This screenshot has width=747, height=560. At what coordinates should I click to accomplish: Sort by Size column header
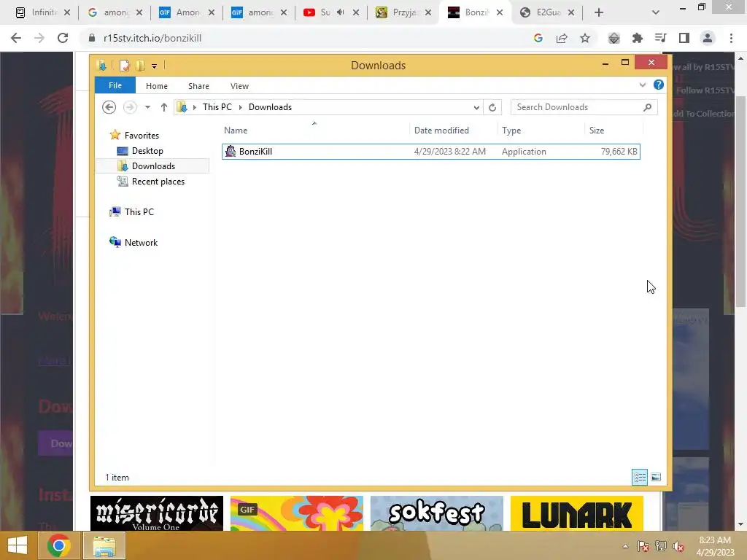click(x=597, y=131)
